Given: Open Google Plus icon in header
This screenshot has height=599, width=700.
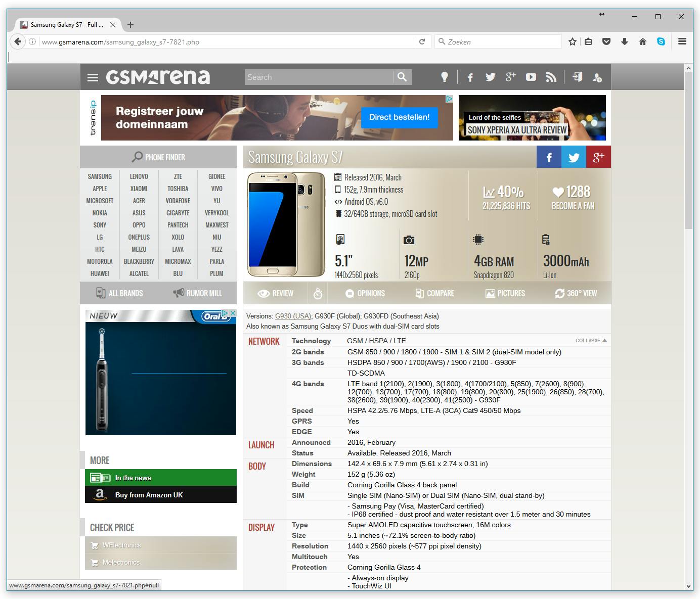Looking at the screenshot, I should coord(510,77).
